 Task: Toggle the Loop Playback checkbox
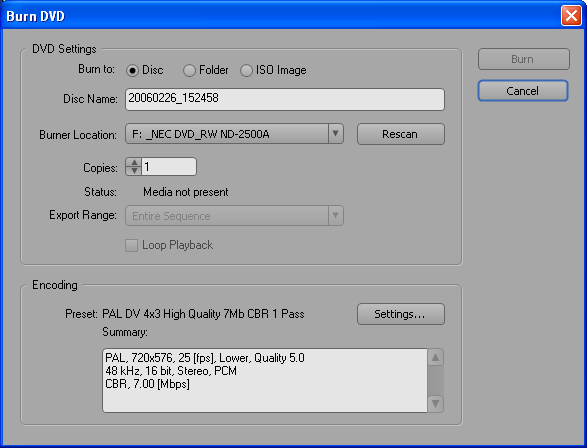click(131, 246)
